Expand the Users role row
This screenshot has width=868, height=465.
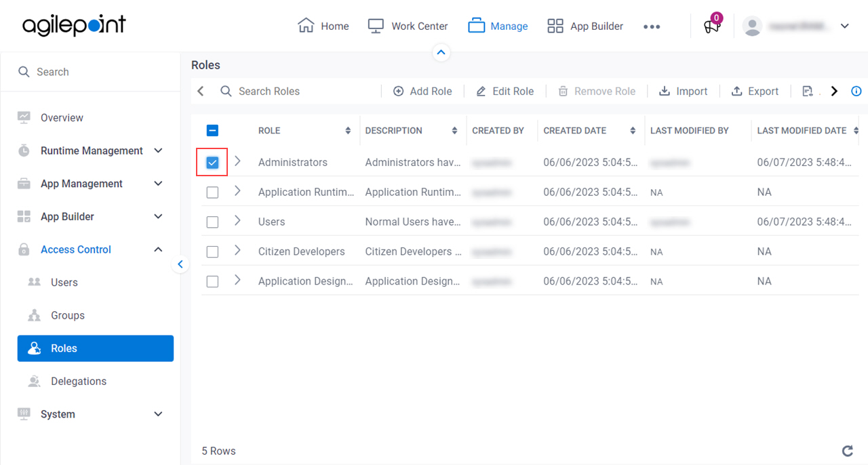coord(237,220)
